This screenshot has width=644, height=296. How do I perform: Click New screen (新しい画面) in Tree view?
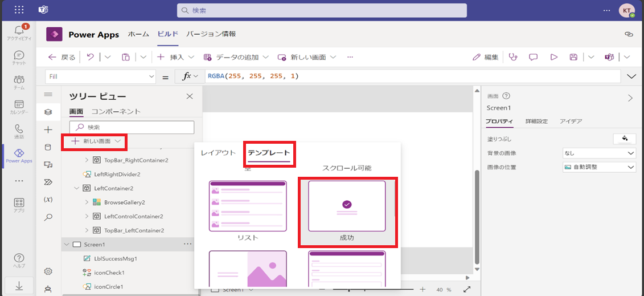(x=97, y=141)
